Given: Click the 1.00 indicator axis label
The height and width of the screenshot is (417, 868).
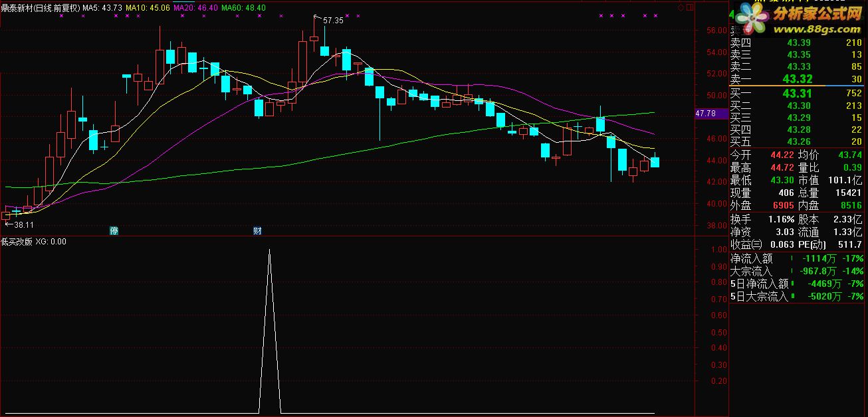Looking at the screenshot, I should [x=718, y=250].
